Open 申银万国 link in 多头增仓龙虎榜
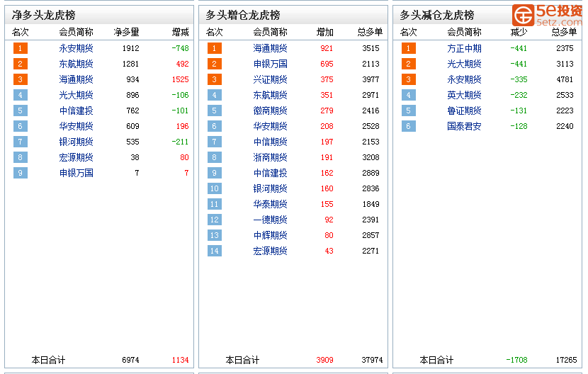The height and width of the screenshot is (374, 588). tap(270, 64)
